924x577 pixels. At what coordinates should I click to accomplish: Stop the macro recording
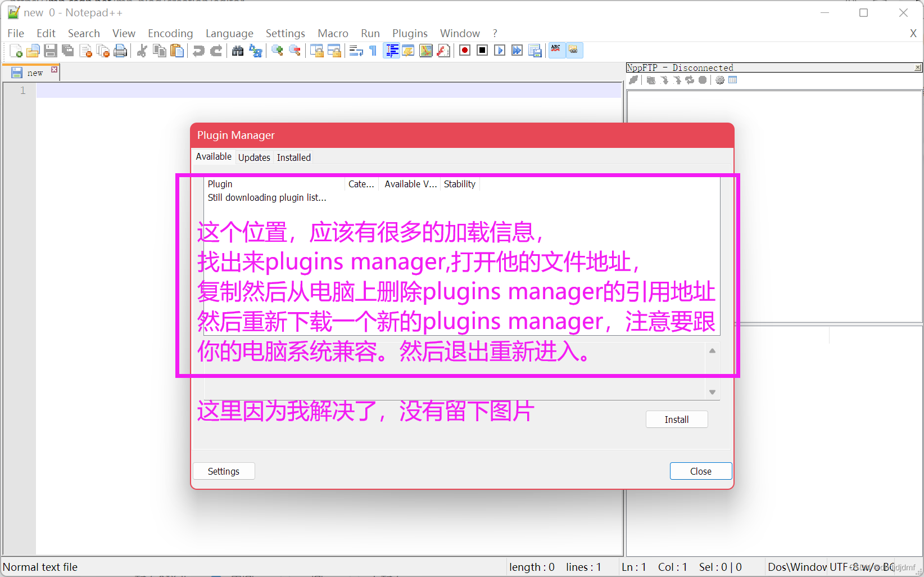(482, 50)
